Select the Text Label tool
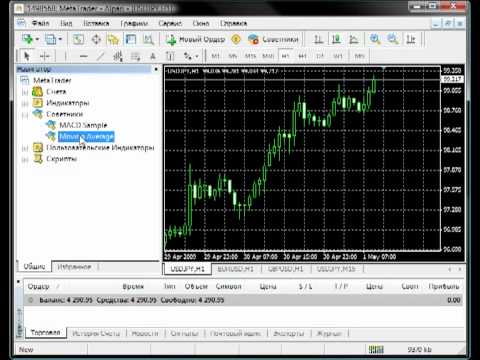 click(170, 56)
